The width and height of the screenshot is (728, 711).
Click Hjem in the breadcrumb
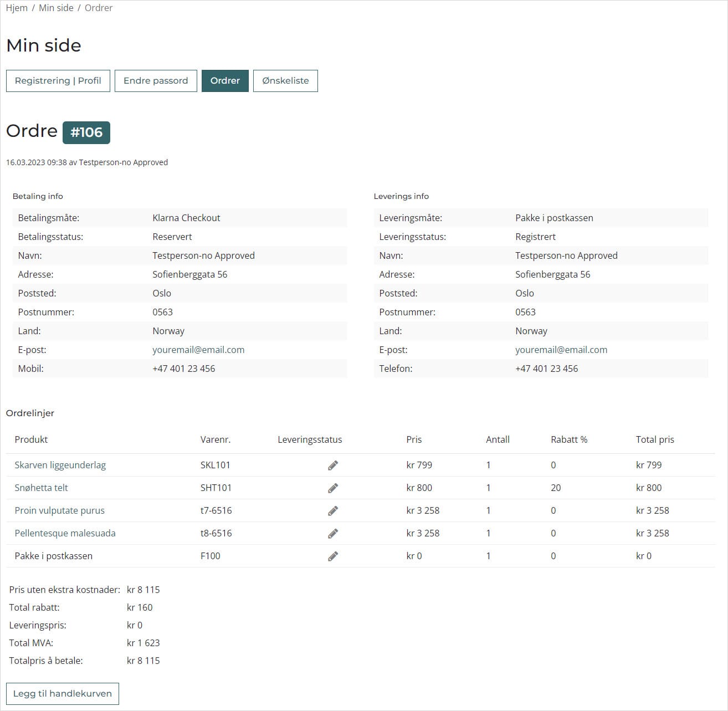coord(17,8)
